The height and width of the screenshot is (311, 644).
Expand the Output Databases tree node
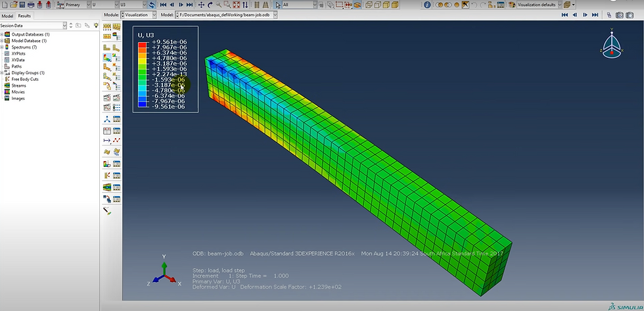(x=1, y=34)
